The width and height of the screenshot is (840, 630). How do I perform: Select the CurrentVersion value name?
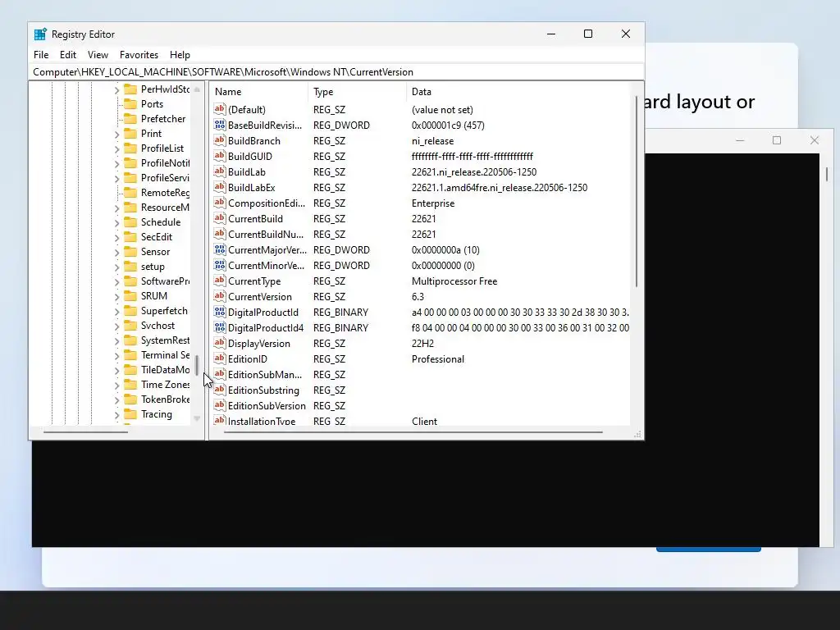click(x=260, y=297)
